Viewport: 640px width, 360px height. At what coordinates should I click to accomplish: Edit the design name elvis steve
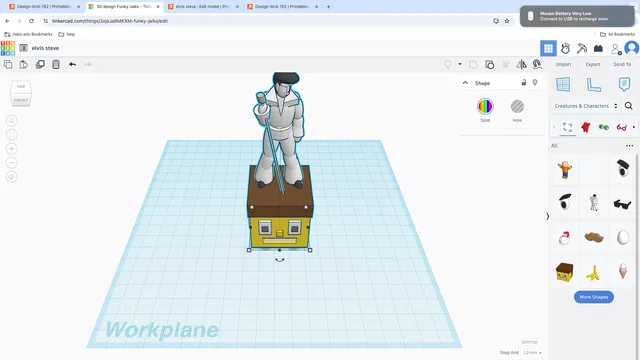pos(45,48)
